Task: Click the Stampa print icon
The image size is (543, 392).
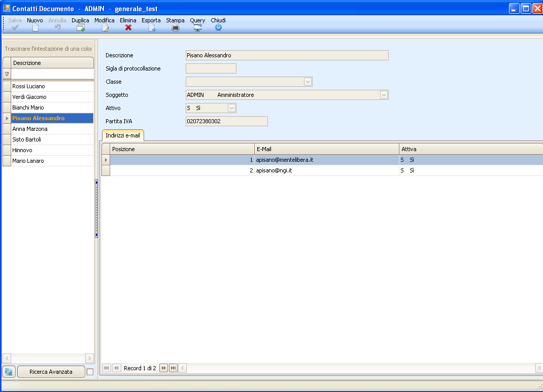Action: (176, 28)
